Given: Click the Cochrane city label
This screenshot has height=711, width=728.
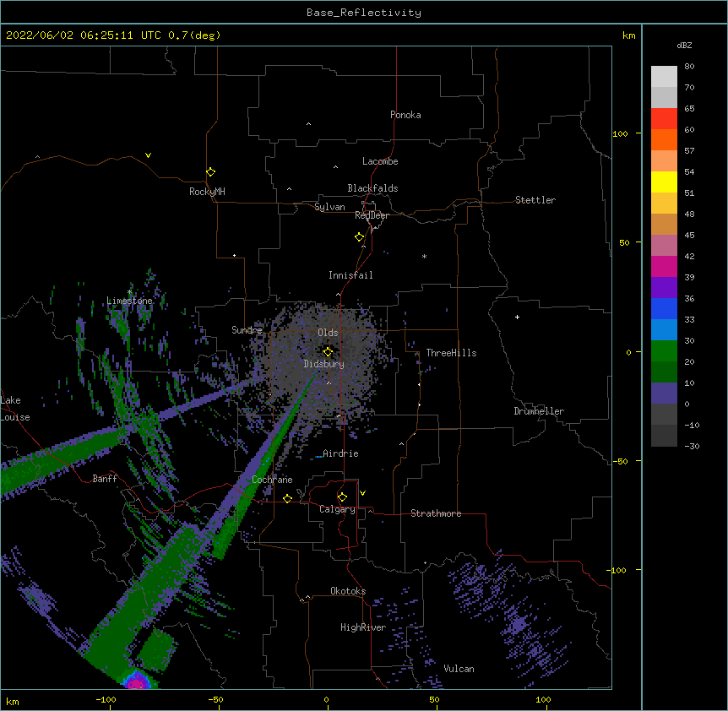Looking at the screenshot, I should pos(272,480).
